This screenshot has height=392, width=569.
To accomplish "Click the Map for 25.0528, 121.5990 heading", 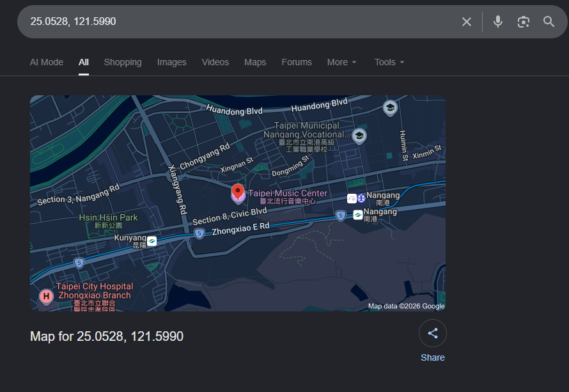I will coord(107,336).
